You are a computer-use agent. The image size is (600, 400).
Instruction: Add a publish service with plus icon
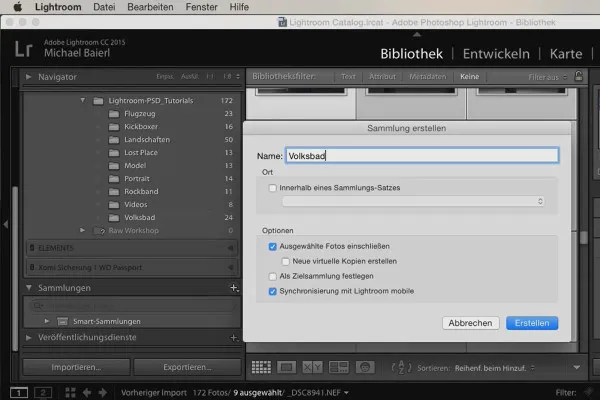point(233,338)
